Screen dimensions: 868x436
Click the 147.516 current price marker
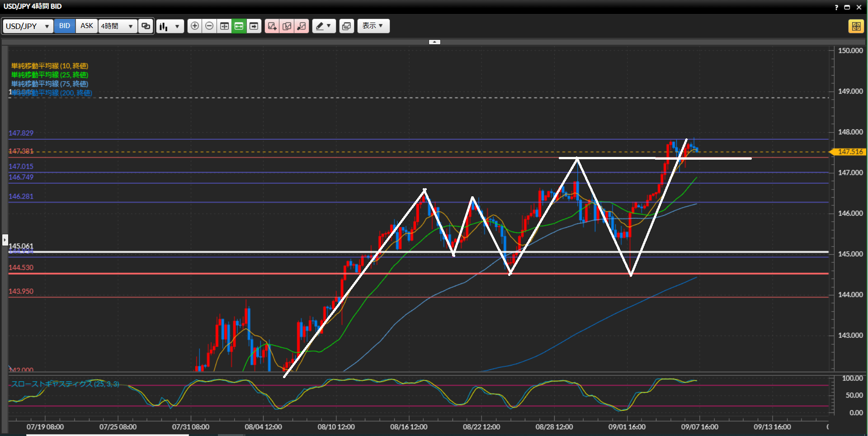(x=849, y=152)
